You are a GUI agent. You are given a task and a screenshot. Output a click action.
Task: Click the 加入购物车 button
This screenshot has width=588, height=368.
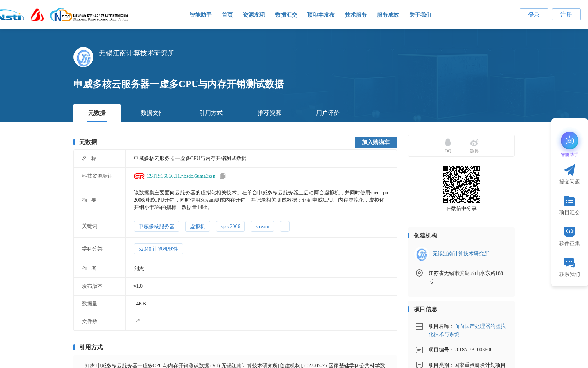(x=376, y=142)
